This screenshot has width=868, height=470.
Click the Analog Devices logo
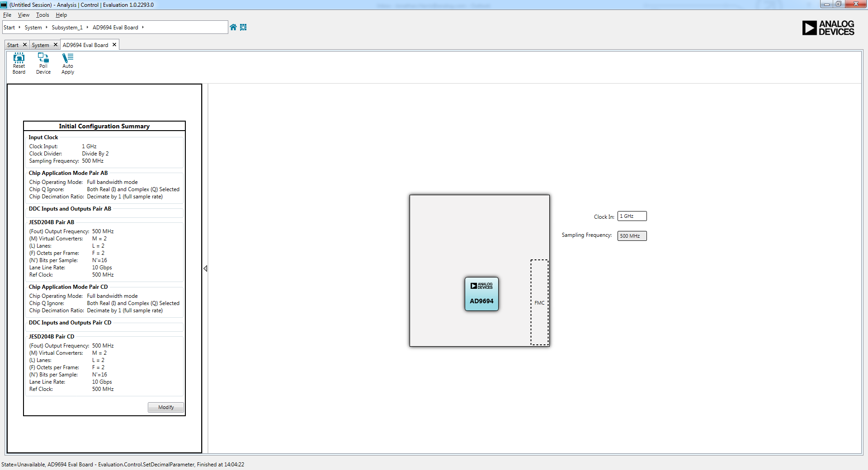[828, 28]
